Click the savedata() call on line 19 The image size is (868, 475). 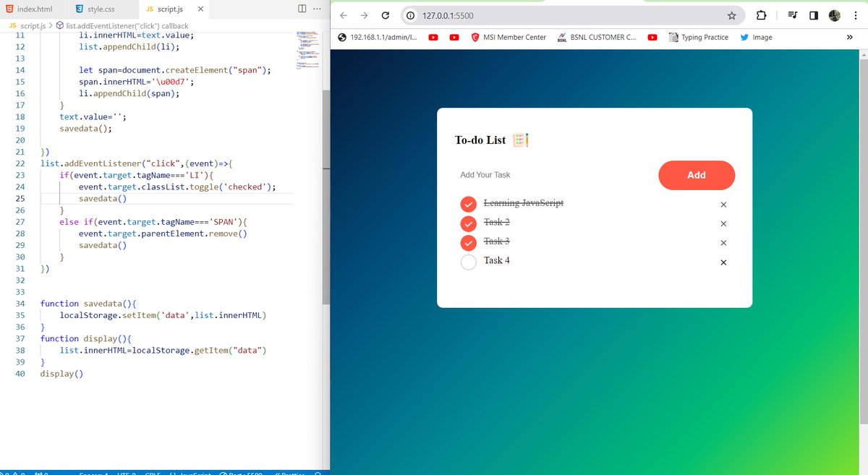coord(86,128)
